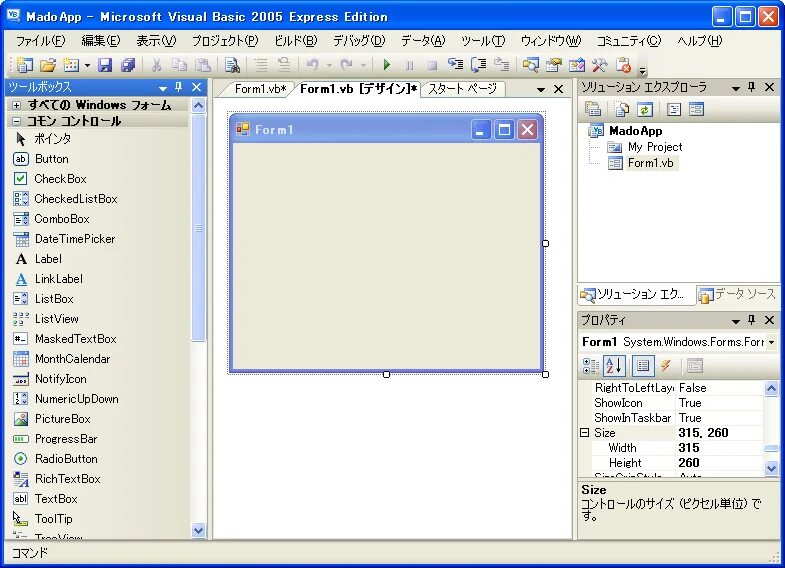Switch to the データ ソース tab
785x568 pixels.
[738, 294]
